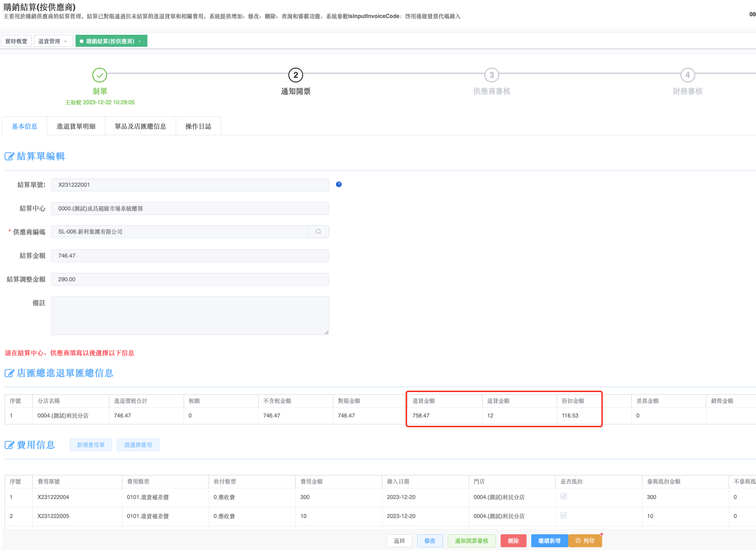This screenshot has width=756, height=550.
Task: Click into the 備註 text area
Action: pyautogui.click(x=190, y=316)
